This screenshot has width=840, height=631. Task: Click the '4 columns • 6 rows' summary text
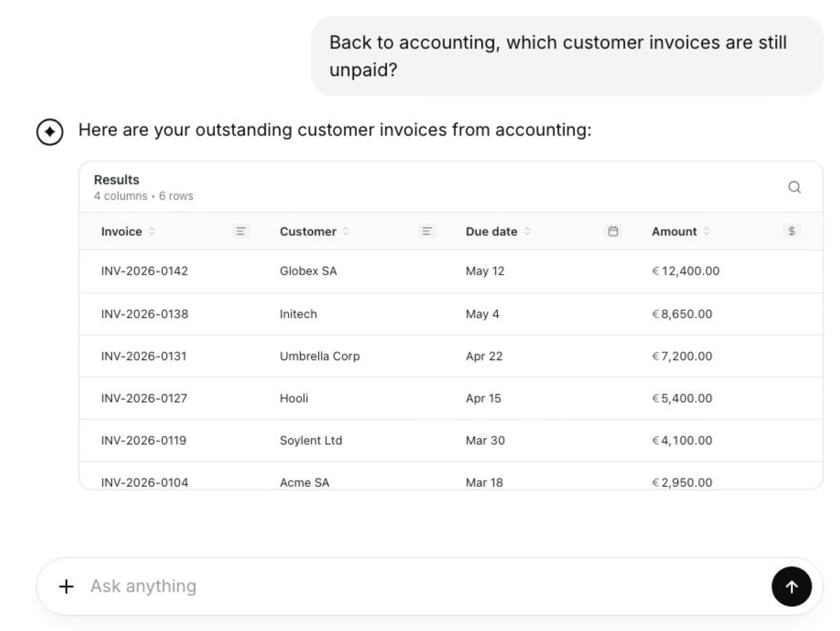pos(144,196)
